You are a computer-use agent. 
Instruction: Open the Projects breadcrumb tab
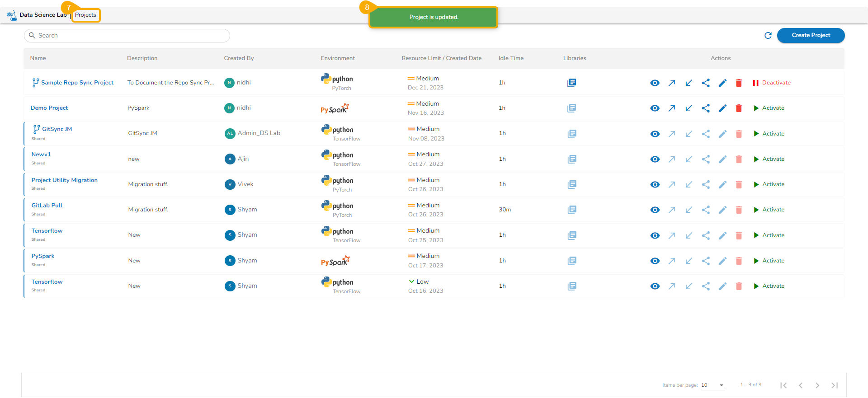pyautogui.click(x=85, y=15)
